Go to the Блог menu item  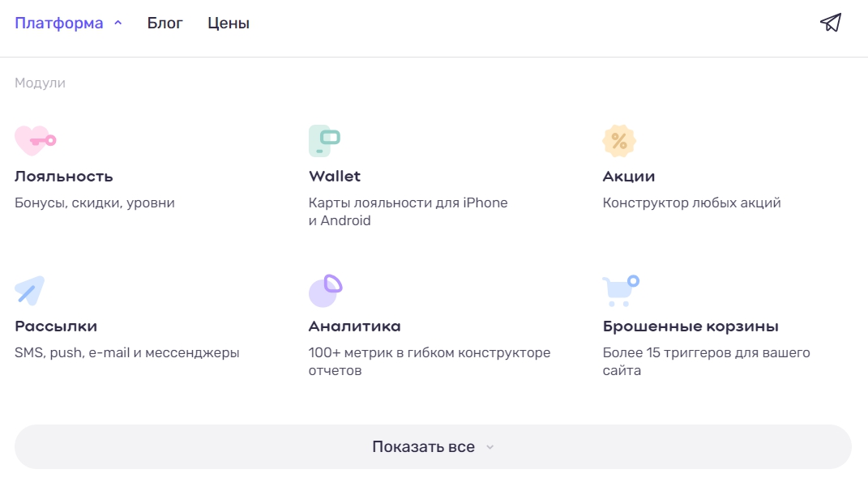(165, 23)
